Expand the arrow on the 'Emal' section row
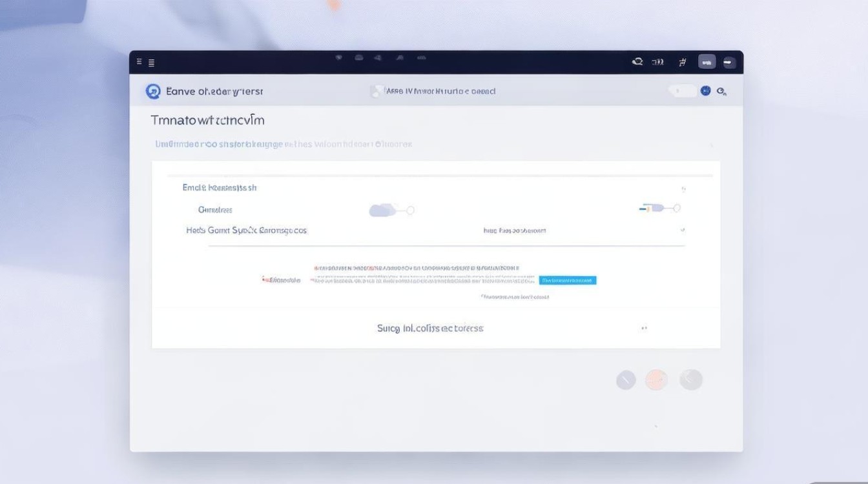Image resolution: width=868 pixels, height=484 pixels. 683,189
